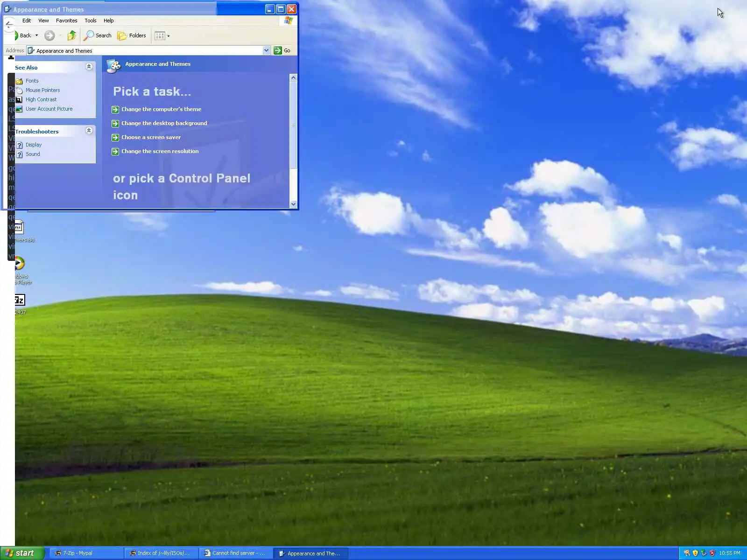Open the User Account Picture link
This screenshot has width=747, height=560.
point(49,109)
